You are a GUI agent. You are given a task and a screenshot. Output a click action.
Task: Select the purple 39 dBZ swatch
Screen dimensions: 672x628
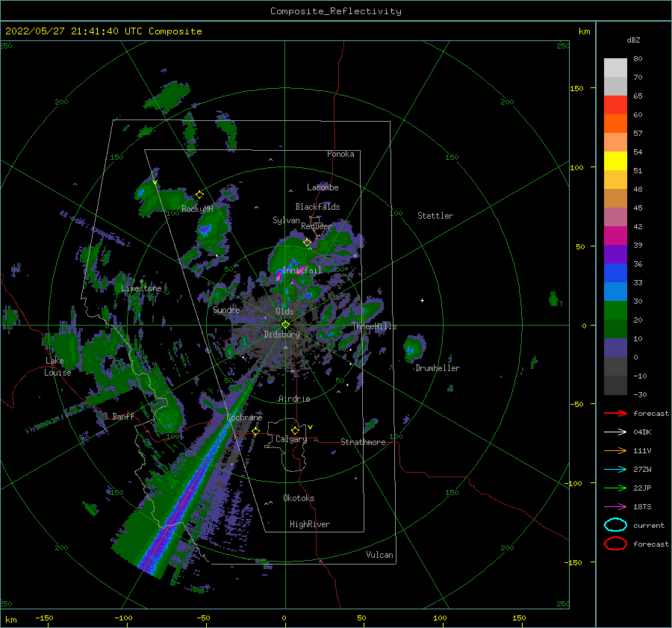pyautogui.click(x=615, y=254)
